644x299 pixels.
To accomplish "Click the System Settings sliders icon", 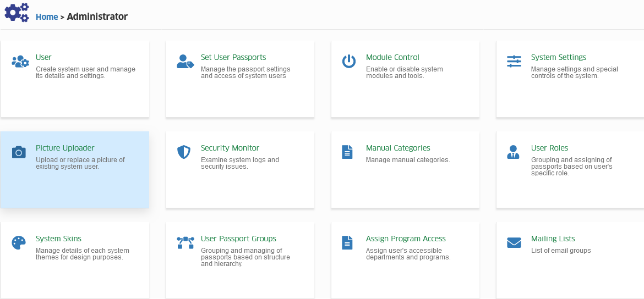I will pos(514,62).
